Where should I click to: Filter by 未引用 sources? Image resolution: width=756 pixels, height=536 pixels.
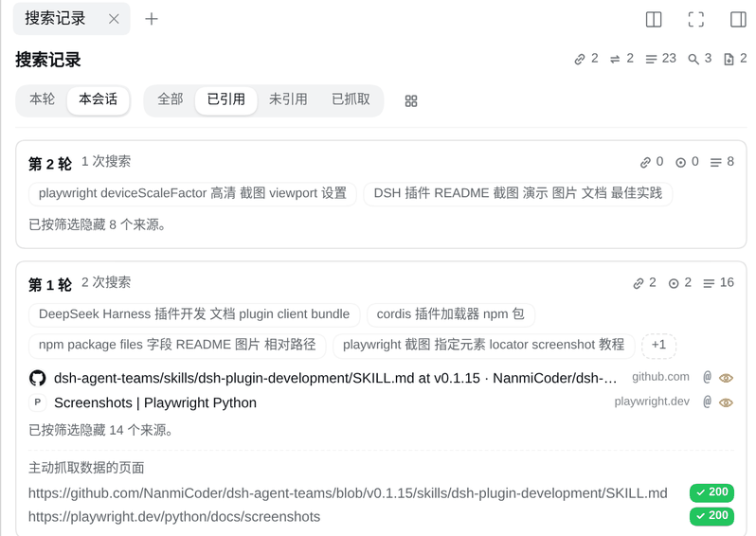pyautogui.click(x=288, y=99)
